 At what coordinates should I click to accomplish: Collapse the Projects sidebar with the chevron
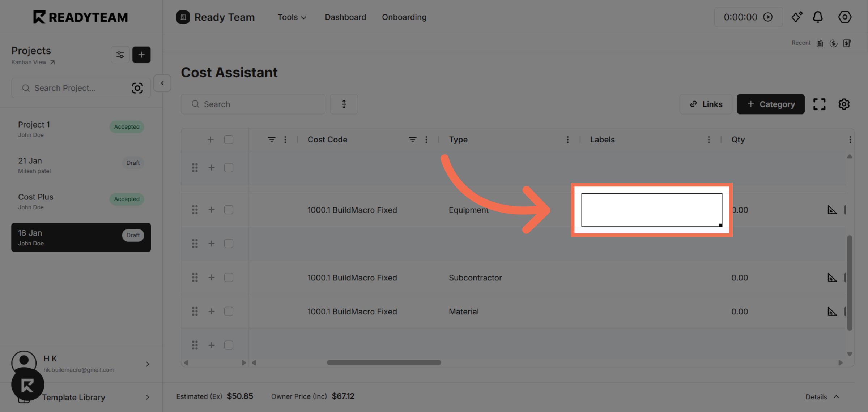tap(162, 83)
